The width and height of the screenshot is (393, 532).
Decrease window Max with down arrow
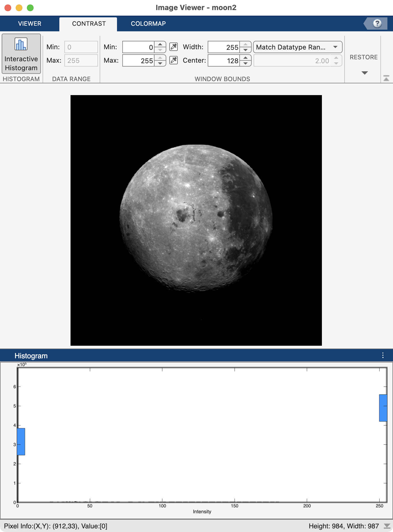(160, 63)
